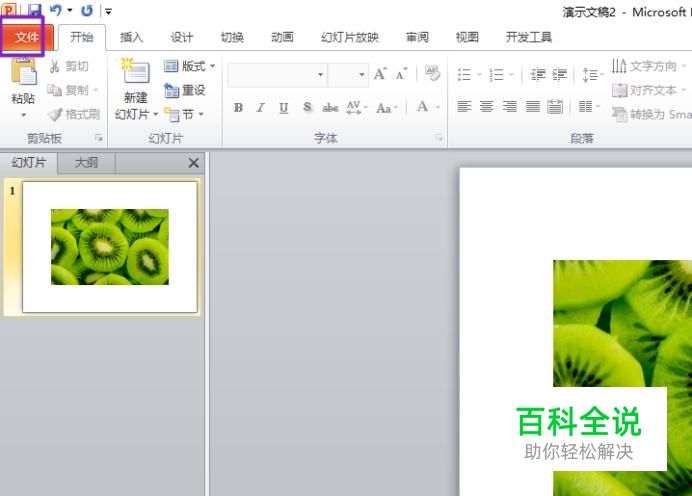Click the increase font size icon

380,74
